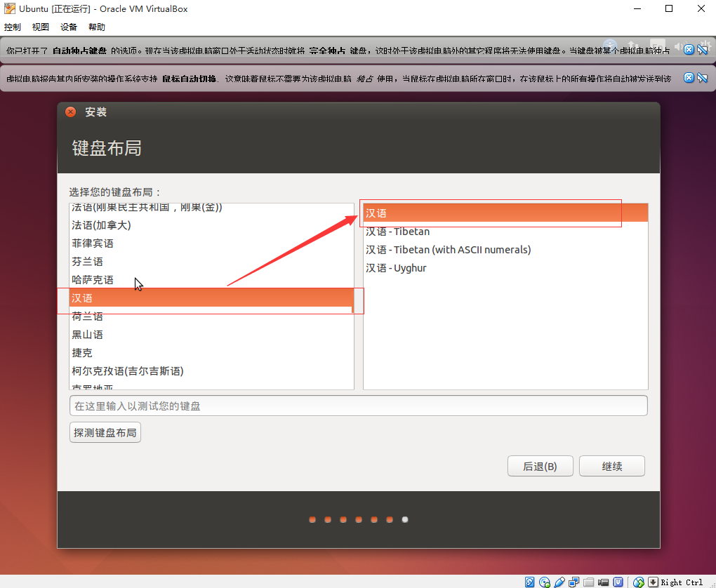Select 哈萨克语 in layout list
Image resolution: width=716 pixels, height=588 pixels.
coord(211,280)
